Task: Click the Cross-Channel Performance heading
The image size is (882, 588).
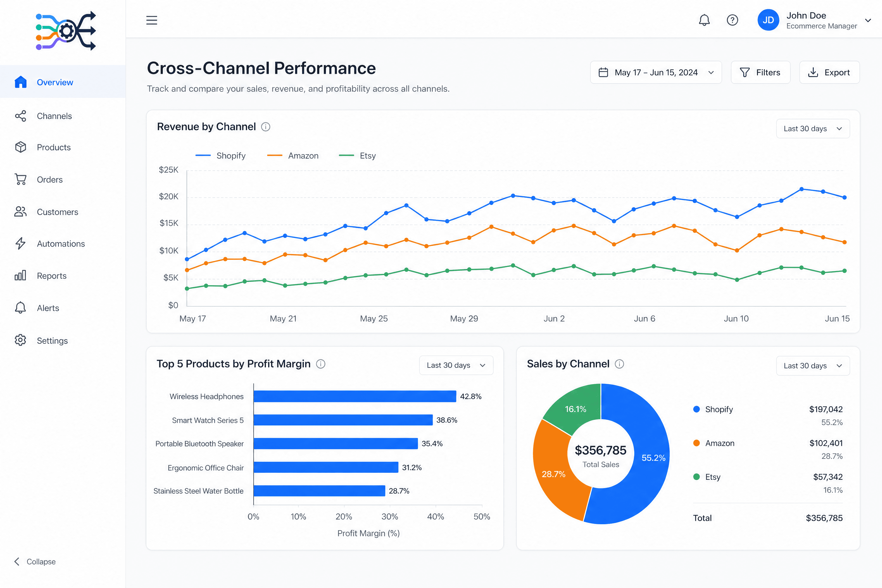Action: pyautogui.click(x=261, y=68)
